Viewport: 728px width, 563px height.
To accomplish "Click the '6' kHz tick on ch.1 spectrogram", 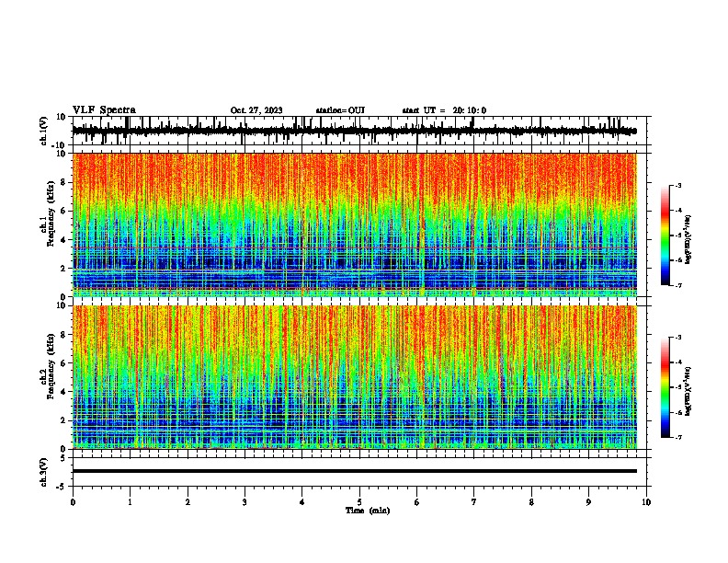I will (x=63, y=211).
